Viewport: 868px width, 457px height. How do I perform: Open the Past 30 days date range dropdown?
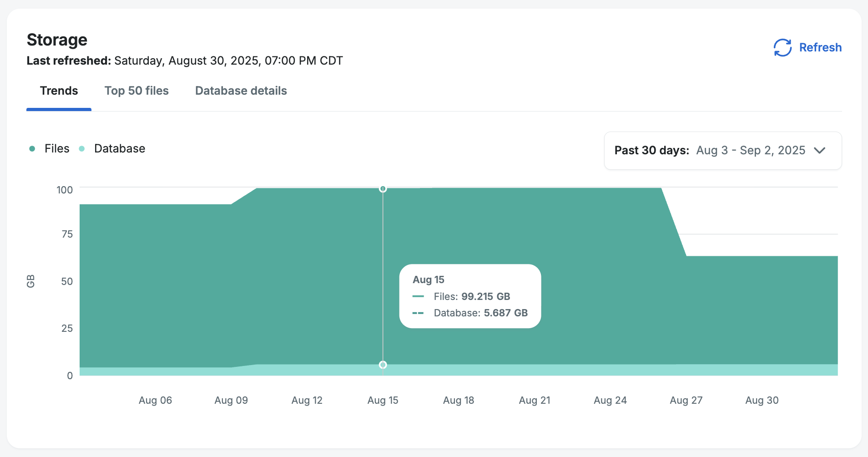tap(722, 151)
